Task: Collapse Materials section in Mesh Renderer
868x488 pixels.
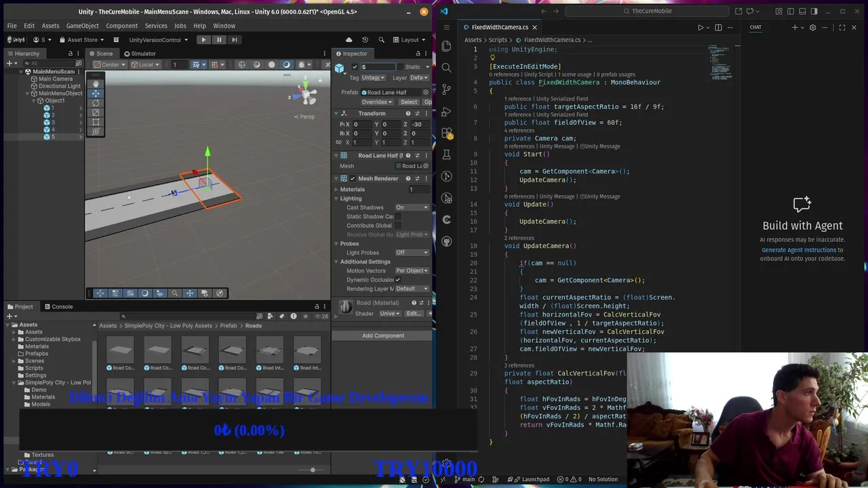Action: [x=336, y=190]
